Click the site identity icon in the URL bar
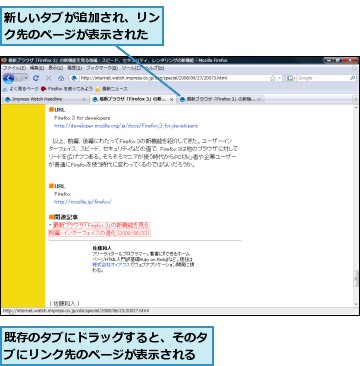360x366 pixels. 74,78
